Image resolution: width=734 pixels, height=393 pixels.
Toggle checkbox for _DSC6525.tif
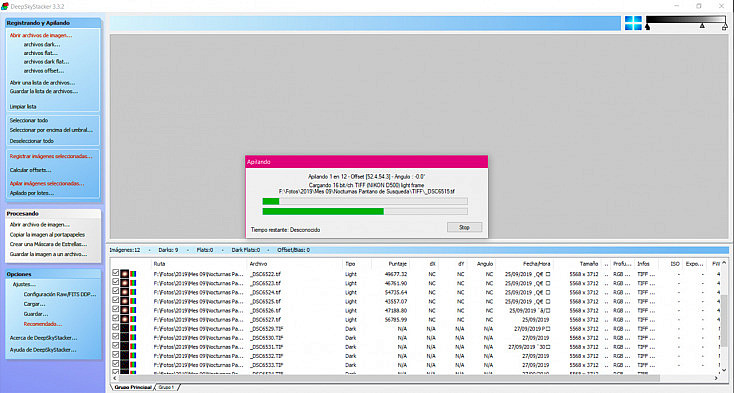coord(116,300)
